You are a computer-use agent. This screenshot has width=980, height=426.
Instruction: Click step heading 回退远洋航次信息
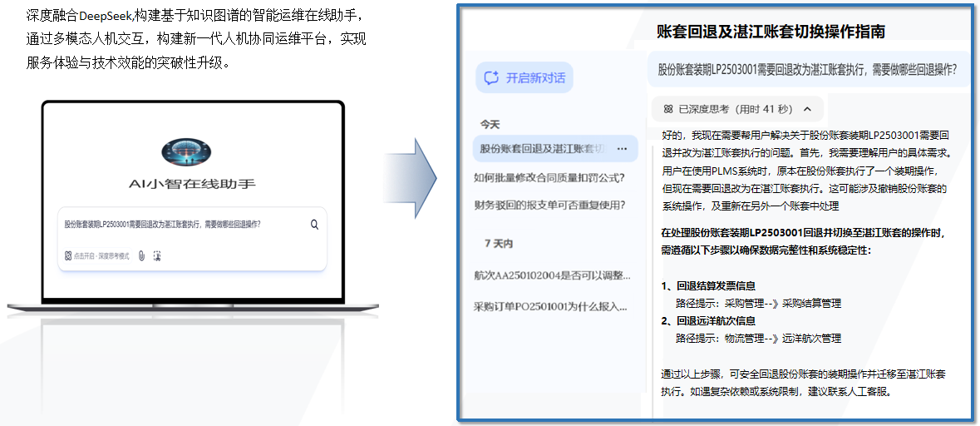click(x=713, y=320)
